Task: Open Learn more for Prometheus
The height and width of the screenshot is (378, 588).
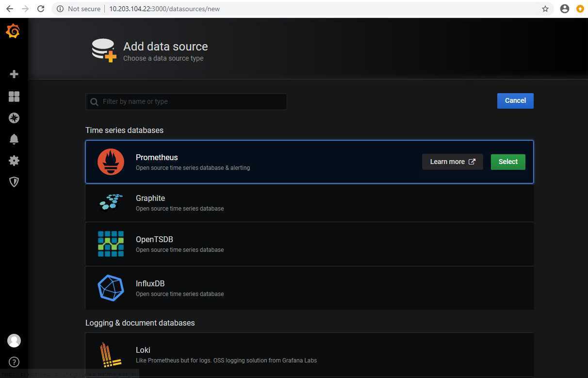Action: pos(452,162)
